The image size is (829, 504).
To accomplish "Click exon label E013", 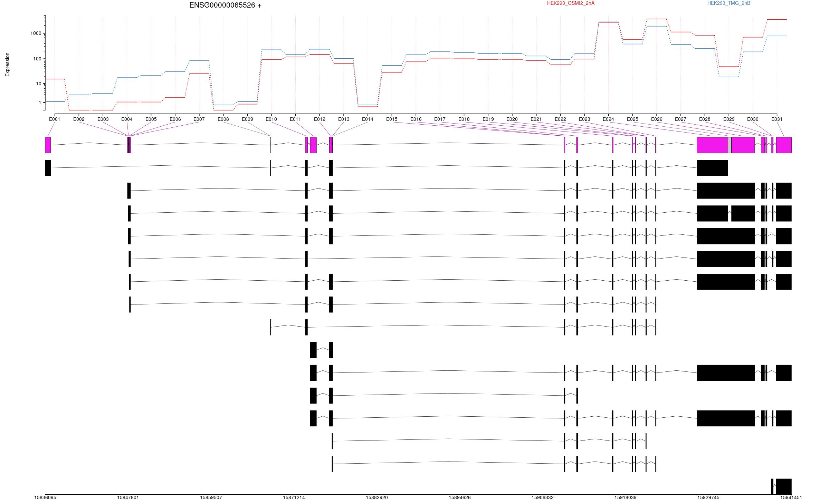I will tap(344, 119).
